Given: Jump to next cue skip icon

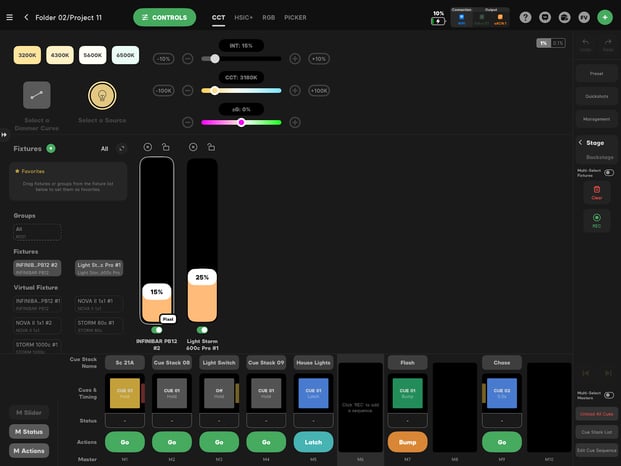Looking at the screenshot, I should point(608,373).
